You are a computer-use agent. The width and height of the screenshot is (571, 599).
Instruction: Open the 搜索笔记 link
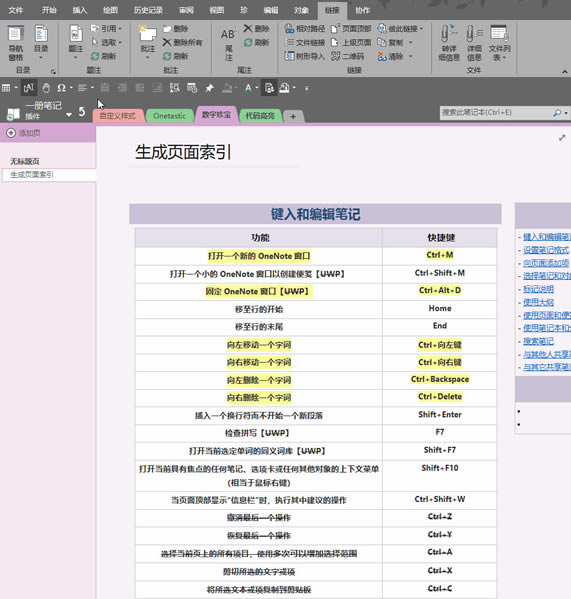coord(538,341)
